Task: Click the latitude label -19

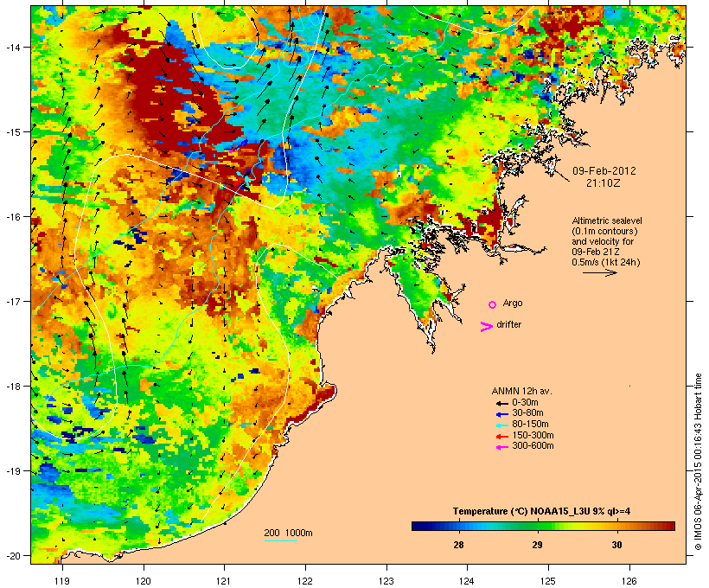Action: click(12, 471)
